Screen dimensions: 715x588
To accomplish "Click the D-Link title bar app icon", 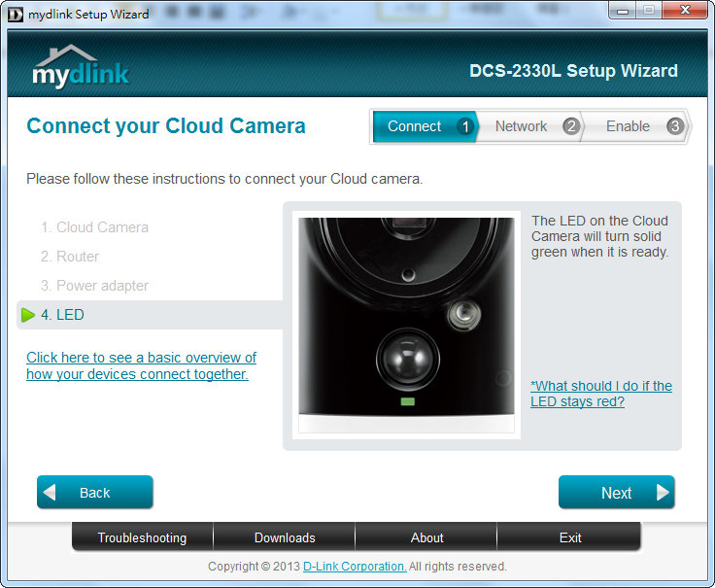I will coord(15,14).
